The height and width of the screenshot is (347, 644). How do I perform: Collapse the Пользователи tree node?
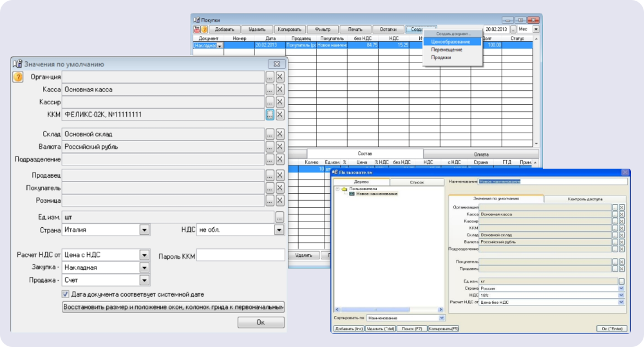coord(337,189)
